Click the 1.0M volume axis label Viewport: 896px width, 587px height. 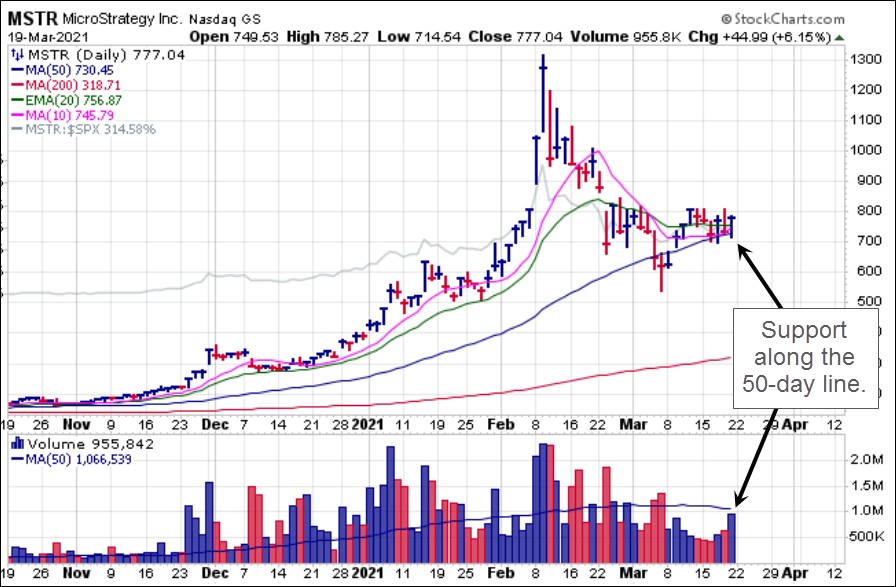(x=867, y=510)
